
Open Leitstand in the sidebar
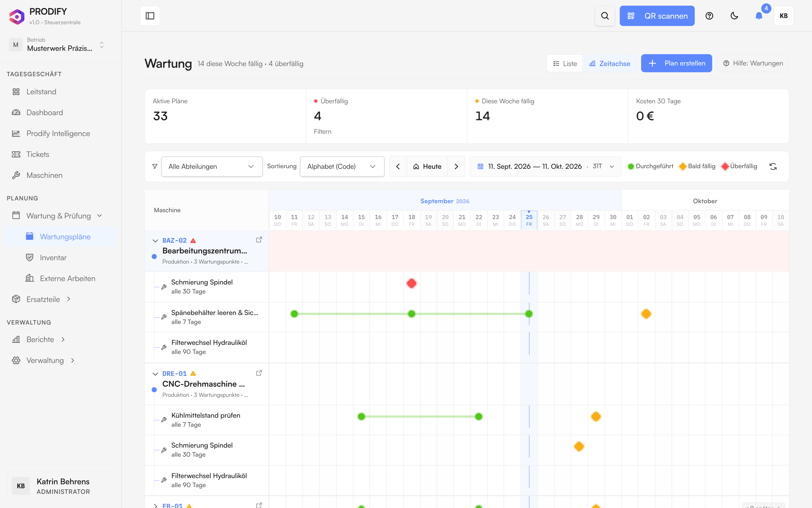pos(60,92)
